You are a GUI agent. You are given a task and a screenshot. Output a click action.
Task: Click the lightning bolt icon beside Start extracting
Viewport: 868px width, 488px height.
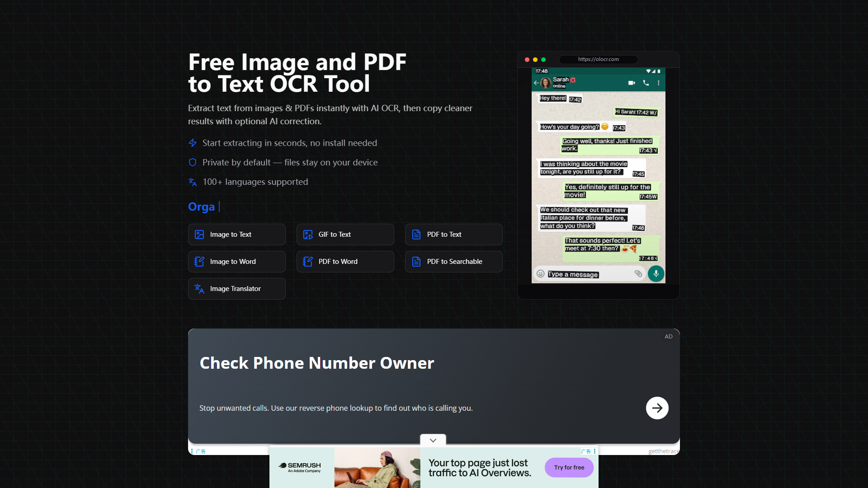pyautogui.click(x=193, y=143)
